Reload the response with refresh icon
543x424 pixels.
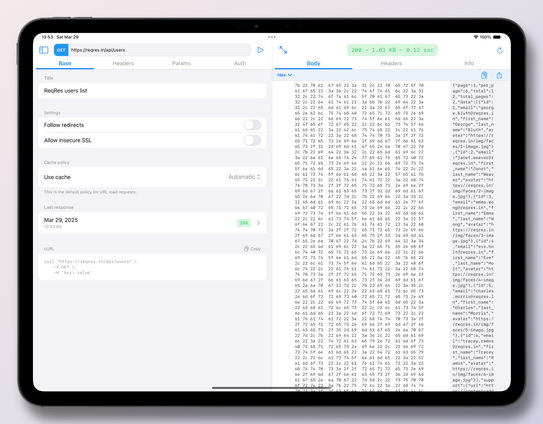pyautogui.click(x=499, y=51)
